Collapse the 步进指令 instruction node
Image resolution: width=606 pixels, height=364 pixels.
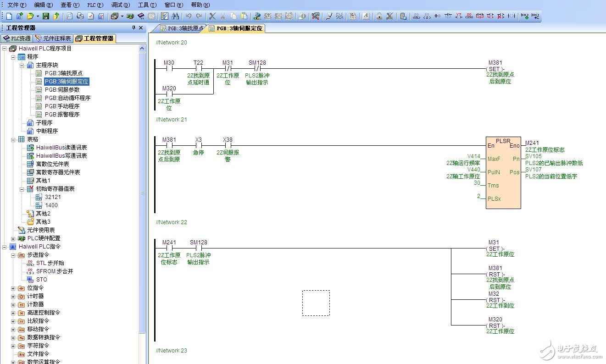click(x=13, y=255)
